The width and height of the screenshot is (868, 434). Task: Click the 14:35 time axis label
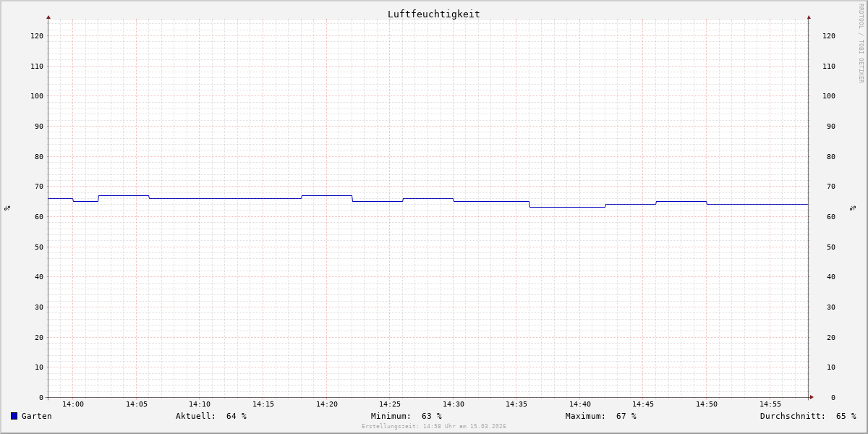[516, 404]
